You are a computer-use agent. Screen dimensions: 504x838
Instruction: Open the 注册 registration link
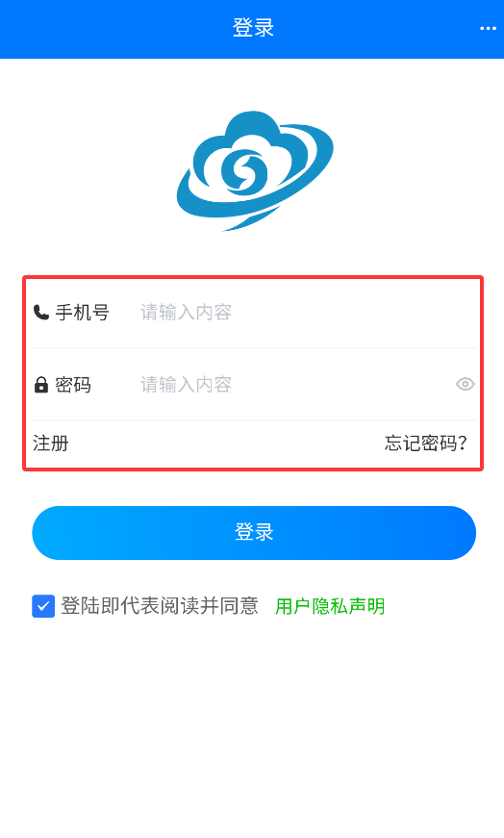click(x=51, y=443)
